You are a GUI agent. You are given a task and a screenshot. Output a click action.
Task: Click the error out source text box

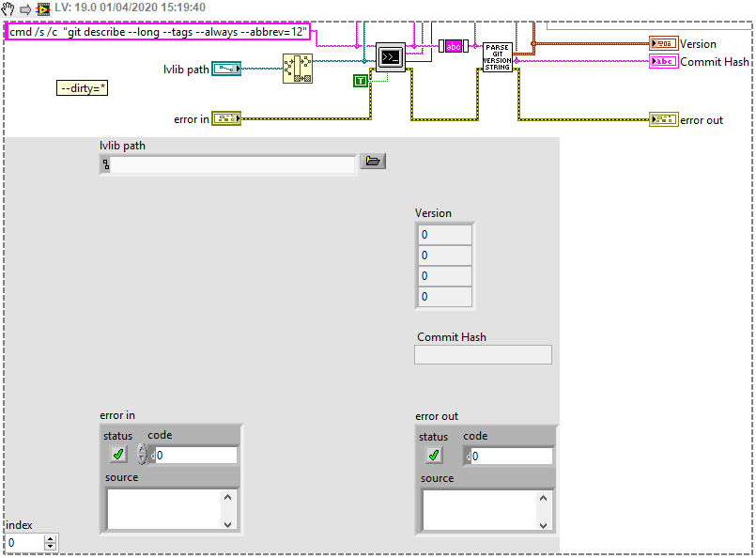pos(479,510)
